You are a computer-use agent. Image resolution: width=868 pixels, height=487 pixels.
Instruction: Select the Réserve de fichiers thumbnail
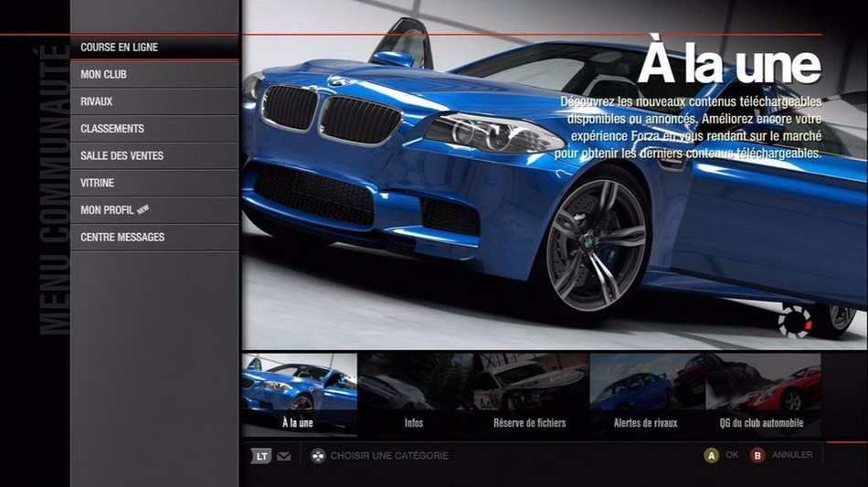[531, 394]
